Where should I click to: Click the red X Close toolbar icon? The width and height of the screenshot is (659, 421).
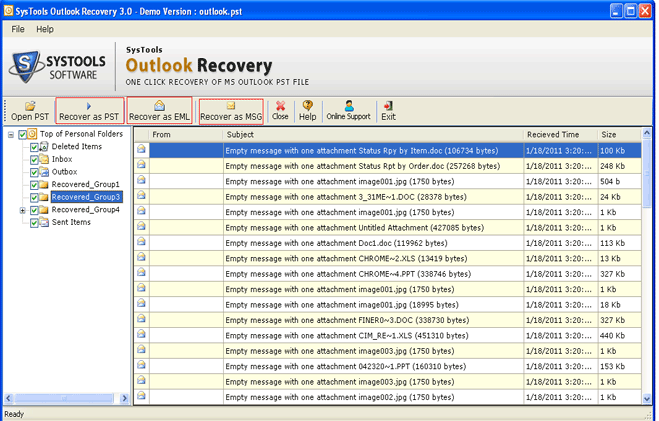pyautogui.click(x=280, y=105)
